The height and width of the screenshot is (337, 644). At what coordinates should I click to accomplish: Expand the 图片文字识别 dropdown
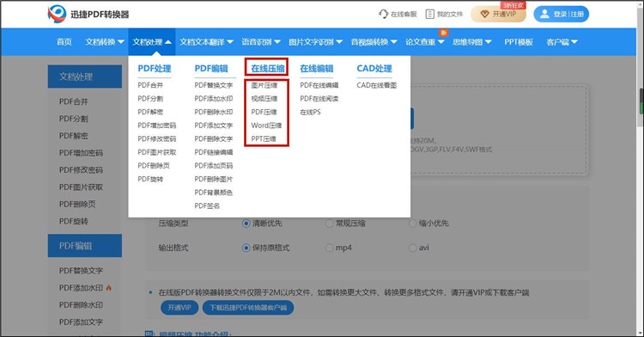pos(315,42)
